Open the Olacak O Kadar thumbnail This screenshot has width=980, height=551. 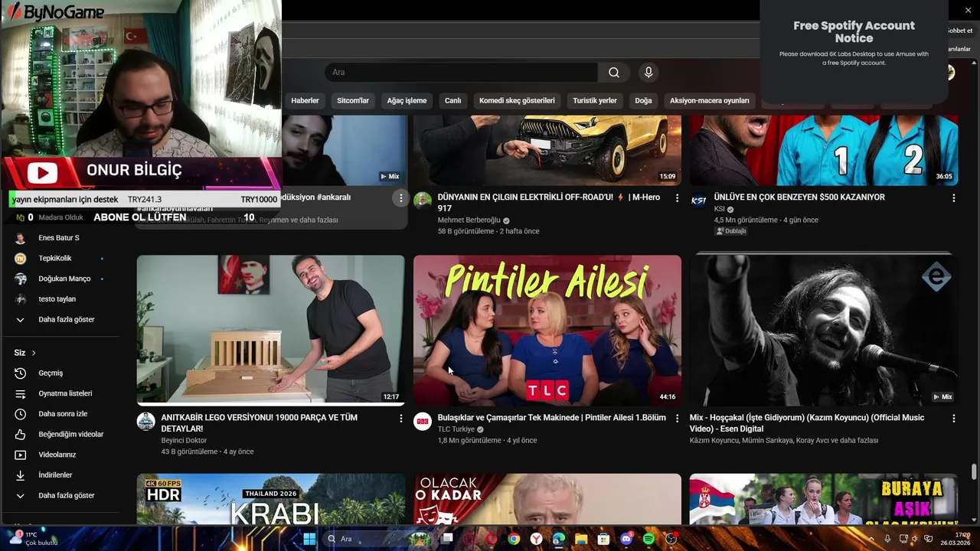coord(547,499)
